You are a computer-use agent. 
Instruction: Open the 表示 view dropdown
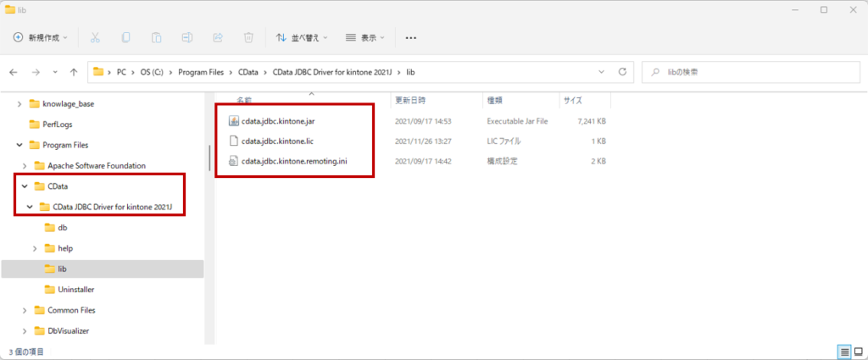pyautogui.click(x=364, y=37)
